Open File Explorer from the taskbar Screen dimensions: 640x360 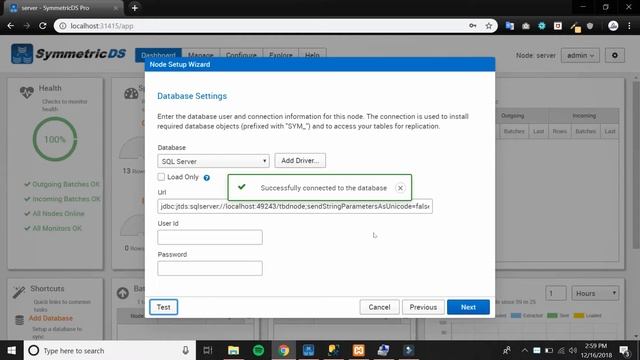(x=233, y=350)
